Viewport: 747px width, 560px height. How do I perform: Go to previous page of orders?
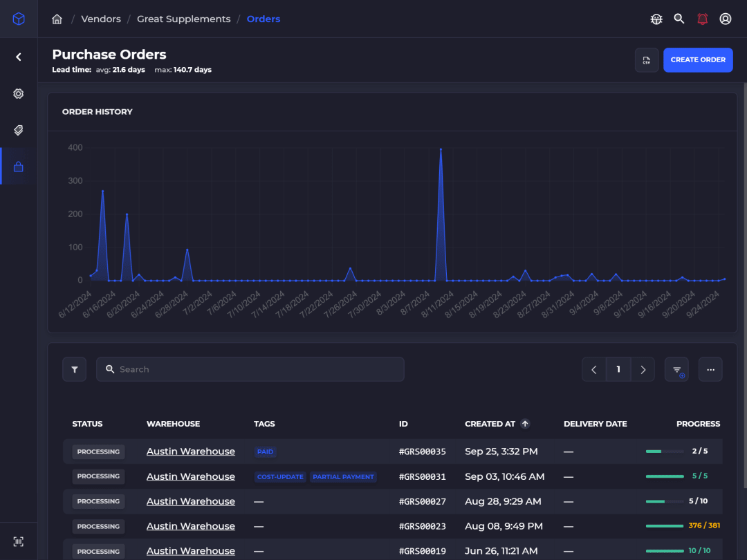click(594, 369)
